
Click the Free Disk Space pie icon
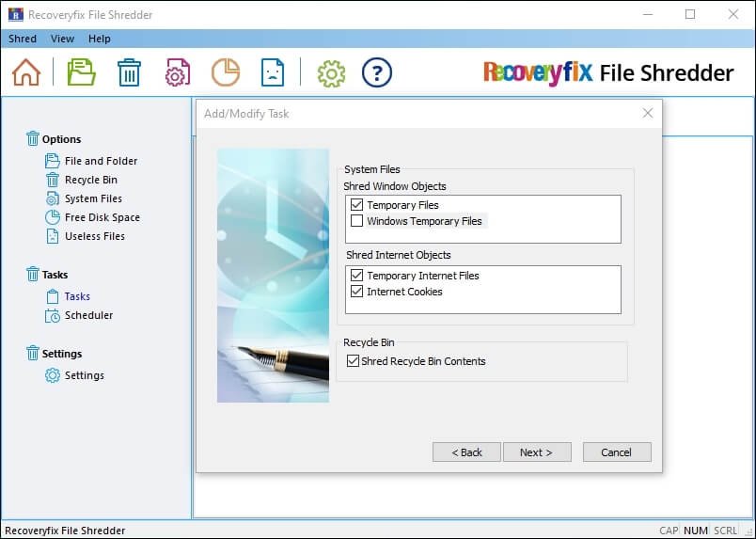(x=225, y=72)
